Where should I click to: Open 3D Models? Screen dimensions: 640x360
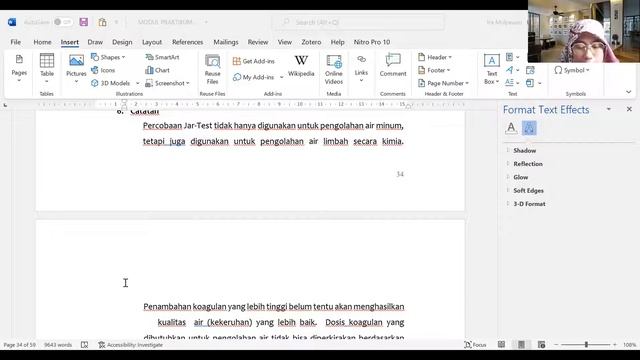click(x=111, y=83)
